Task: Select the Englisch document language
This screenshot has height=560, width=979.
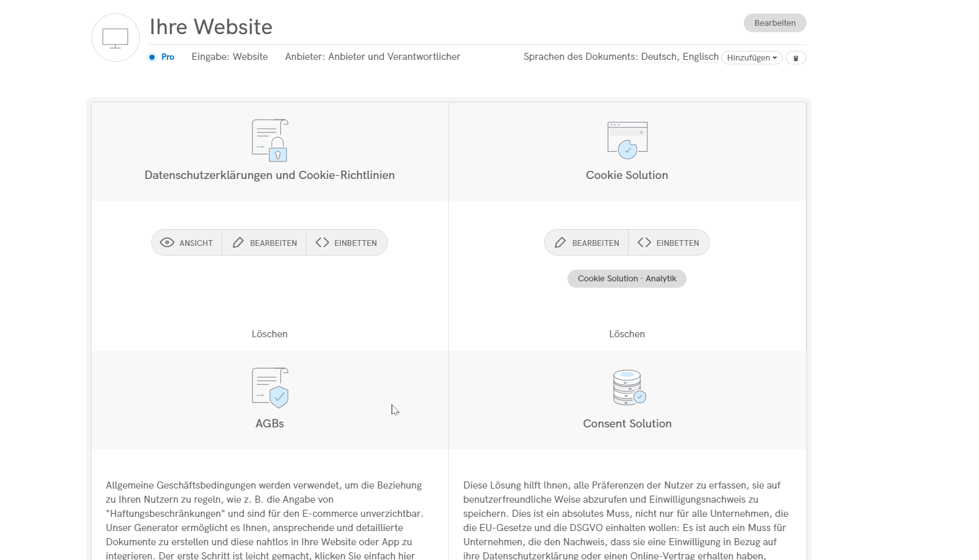Action: (700, 57)
